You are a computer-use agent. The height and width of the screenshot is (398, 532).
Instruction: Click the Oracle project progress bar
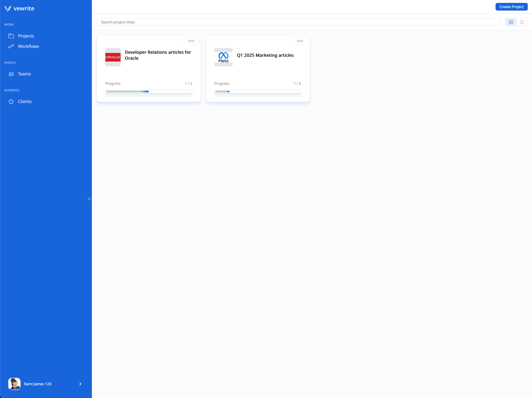click(x=149, y=92)
